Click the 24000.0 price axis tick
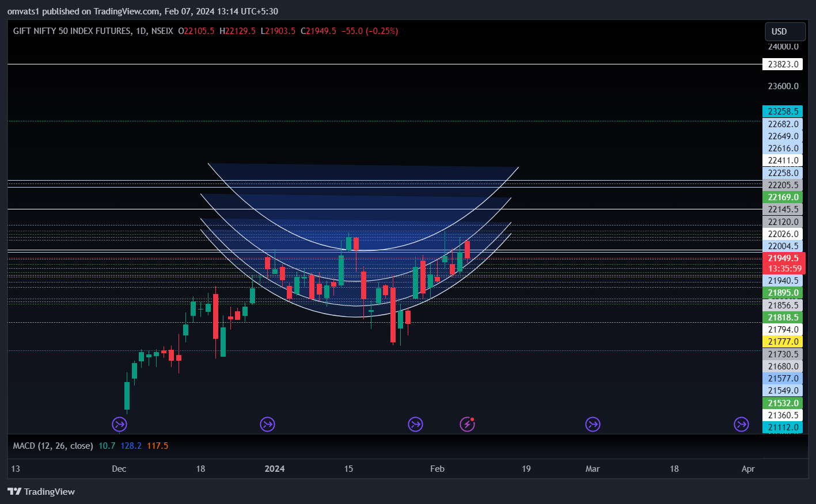The image size is (816, 504). (783, 47)
